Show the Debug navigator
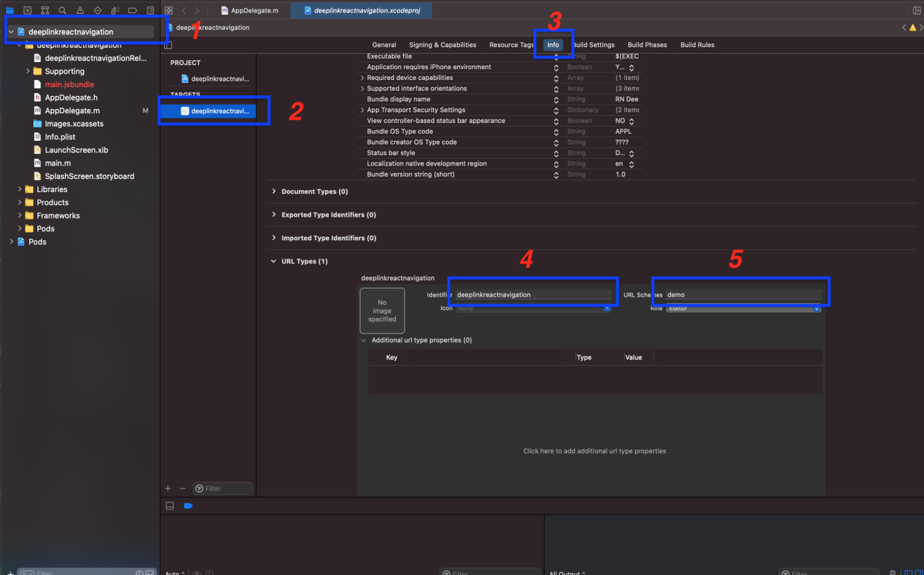 pos(115,10)
